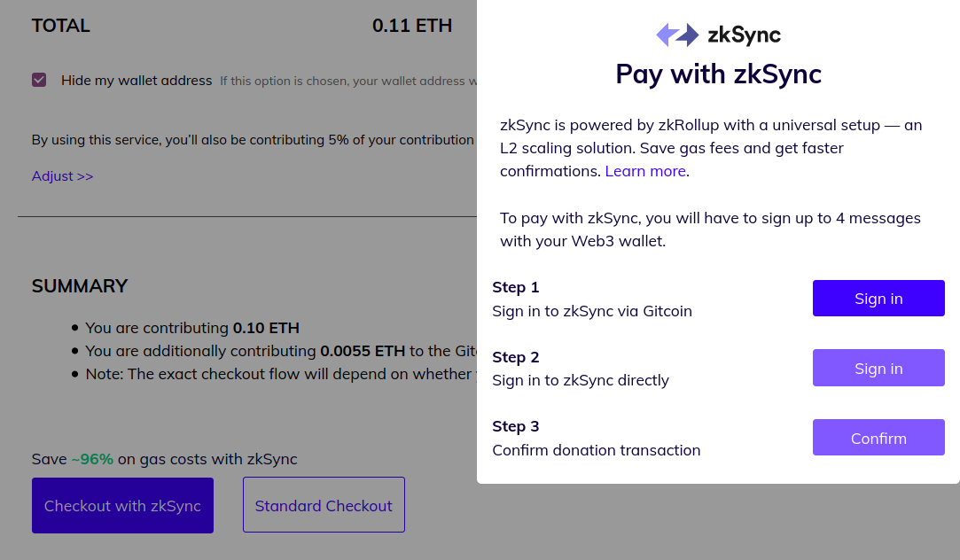Image resolution: width=960 pixels, height=560 pixels.
Task: Click the Hide my wallet address label
Action: pyautogui.click(x=137, y=81)
